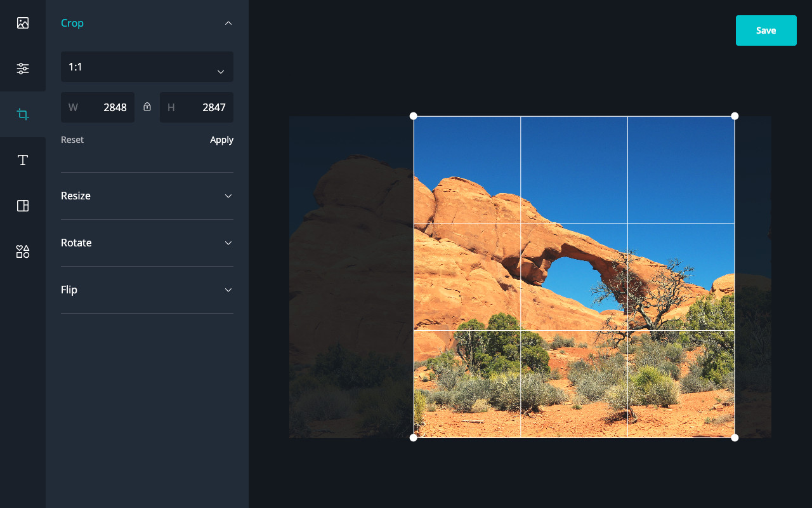The image size is (812, 508).
Task: Toggle the aspect ratio lock between W and H
Action: [147, 107]
